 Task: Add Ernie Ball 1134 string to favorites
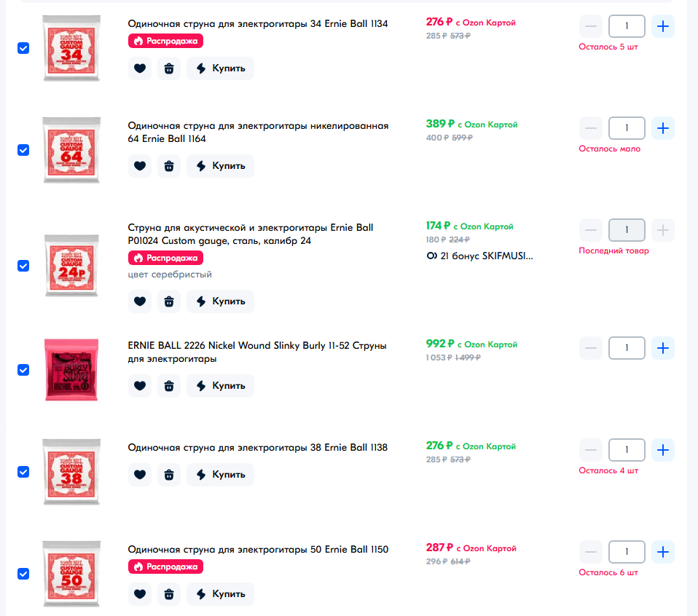pyautogui.click(x=140, y=68)
